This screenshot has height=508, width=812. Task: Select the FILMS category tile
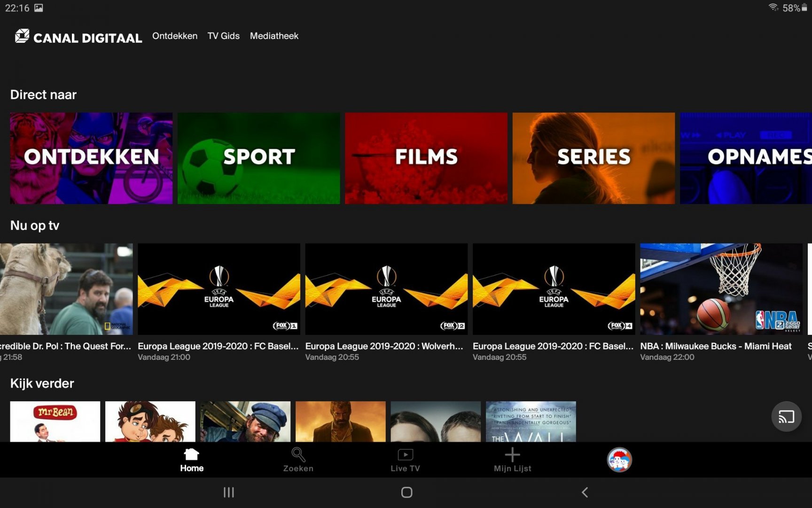[x=426, y=158]
